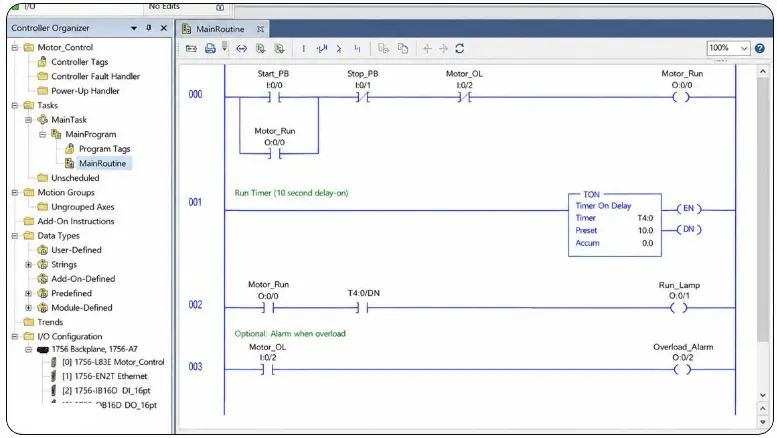Click the Print icon in routine toolbar
The image size is (777, 438).
pyautogui.click(x=210, y=48)
